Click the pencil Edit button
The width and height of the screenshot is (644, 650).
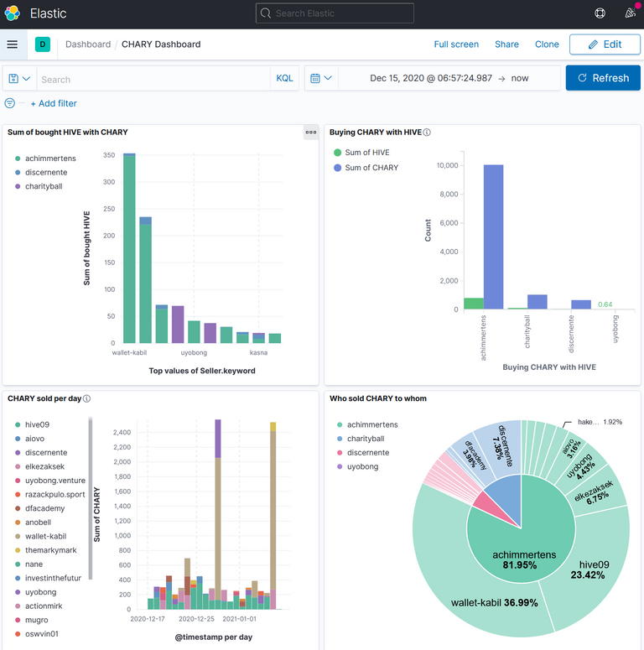click(605, 44)
